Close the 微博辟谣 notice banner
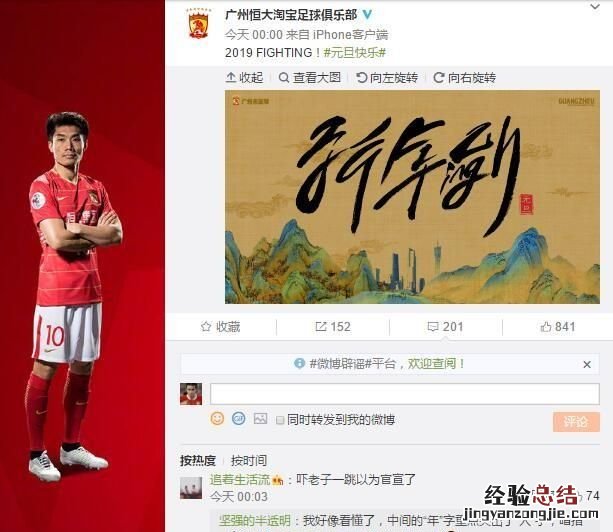 point(587,364)
